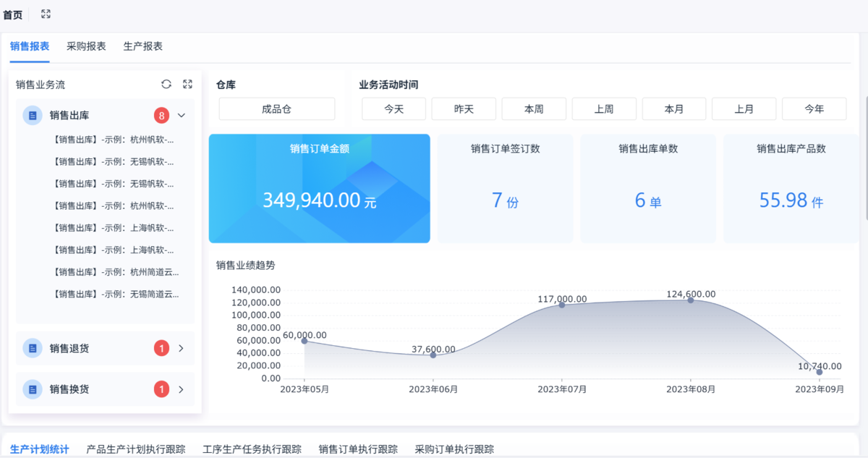Open the 工序生产任务执行跟踪 tab
Viewport: 868px width, 458px height.
tap(252, 449)
